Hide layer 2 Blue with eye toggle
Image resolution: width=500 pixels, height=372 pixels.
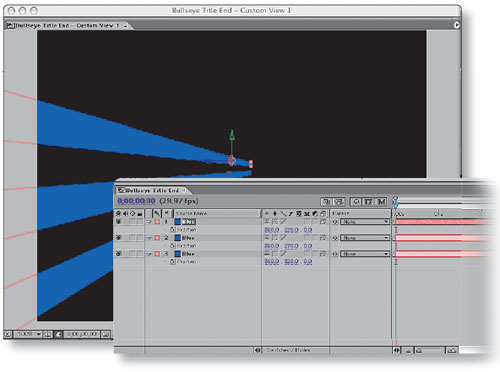119,238
